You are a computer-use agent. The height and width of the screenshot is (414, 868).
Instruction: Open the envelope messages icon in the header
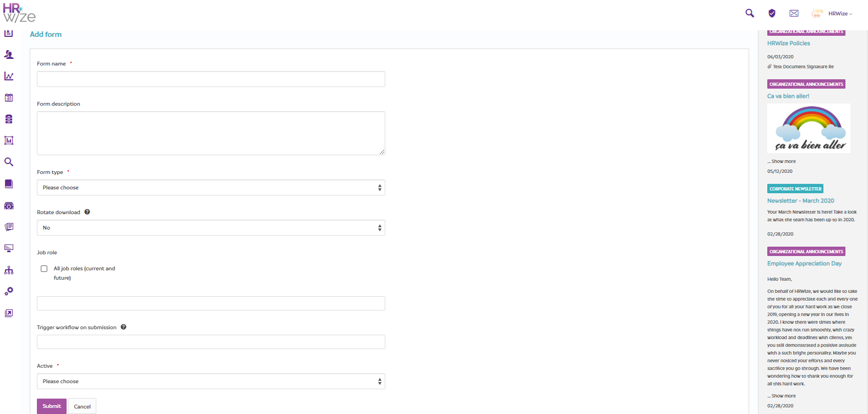(794, 12)
